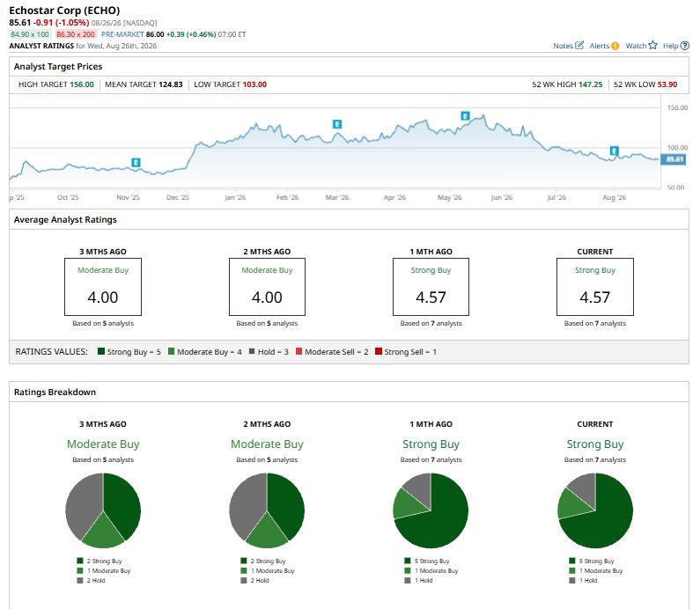Click '2 Strong Buy' legend under 3 MTHS AGO pie
700x609 pixels.
99,561
